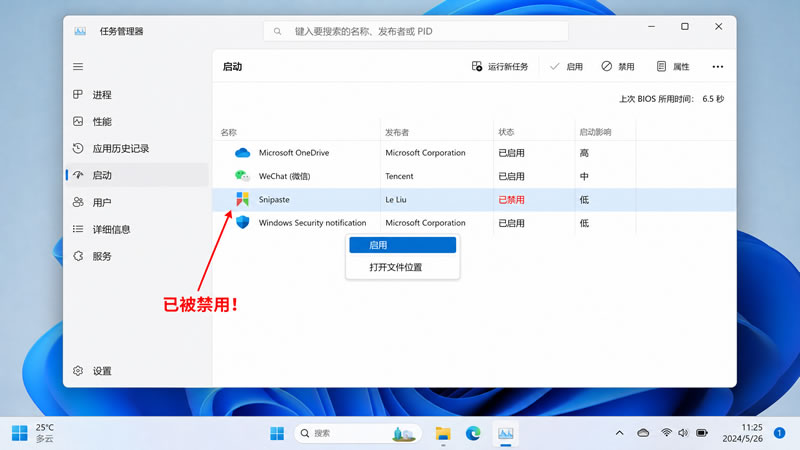The image size is (800, 450).
Task: Sort by Publisher (发布者) column header
Action: tap(397, 132)
